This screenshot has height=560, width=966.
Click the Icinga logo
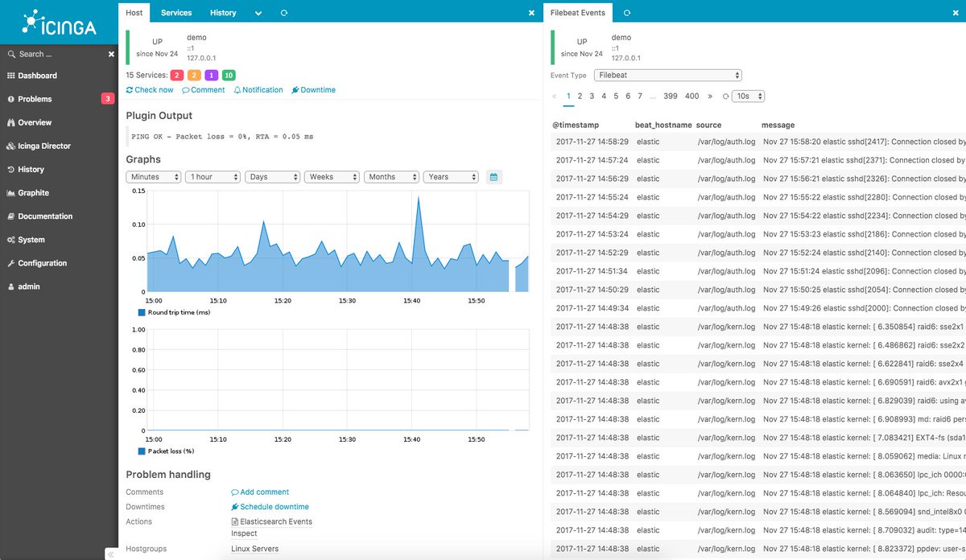click(x=59, y=22)
